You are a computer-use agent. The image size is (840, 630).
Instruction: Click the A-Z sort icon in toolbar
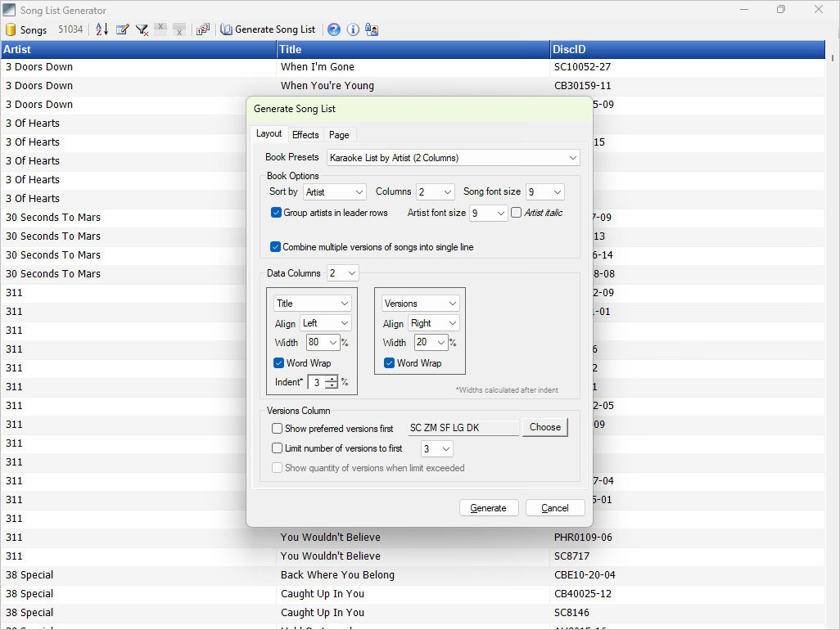point(102,30)
